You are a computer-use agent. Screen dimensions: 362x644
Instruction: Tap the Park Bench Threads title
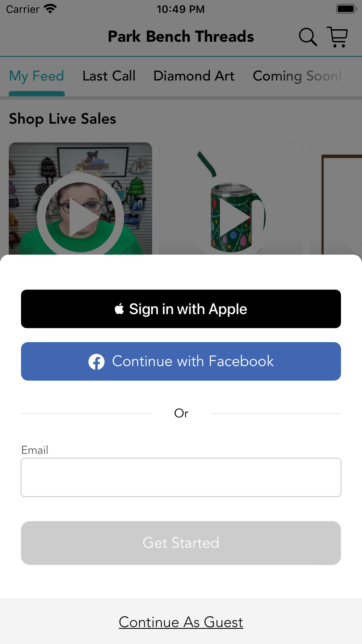point(181,37)
